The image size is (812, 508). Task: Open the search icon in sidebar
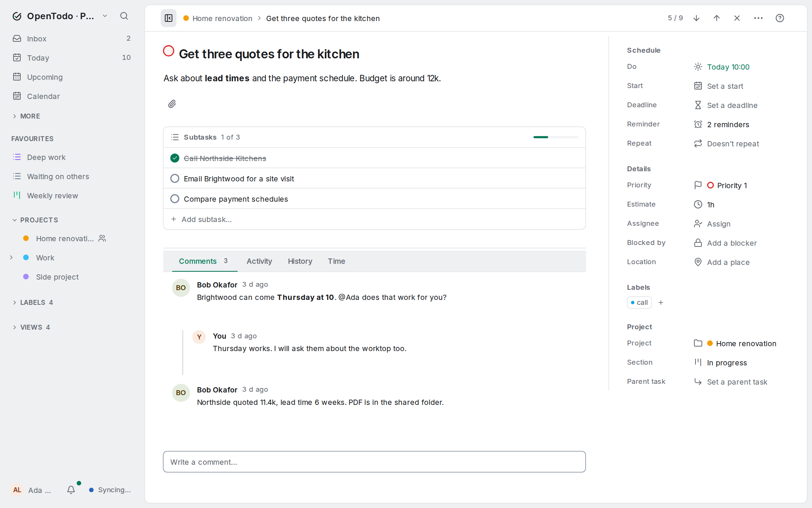124,16
